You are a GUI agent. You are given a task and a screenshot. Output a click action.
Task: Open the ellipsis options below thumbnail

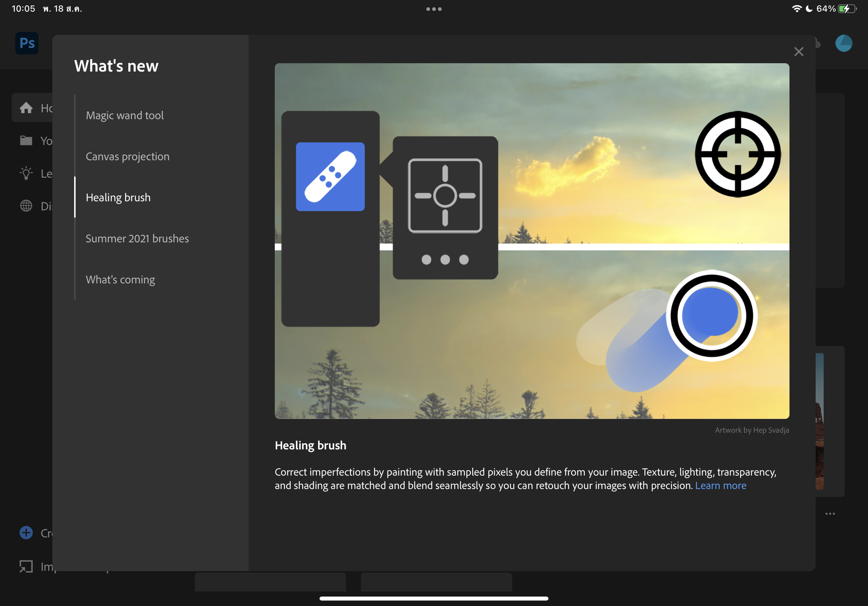(x=830, y=514)
